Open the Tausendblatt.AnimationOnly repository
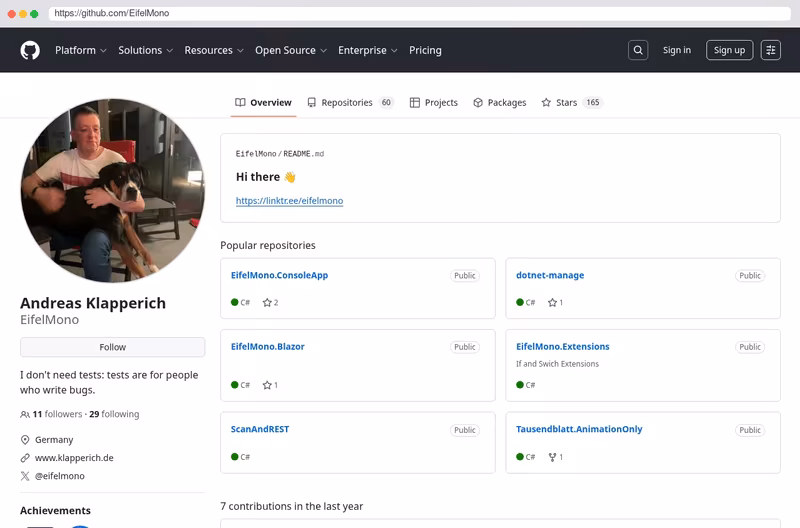800x528 pixels. 579,429
